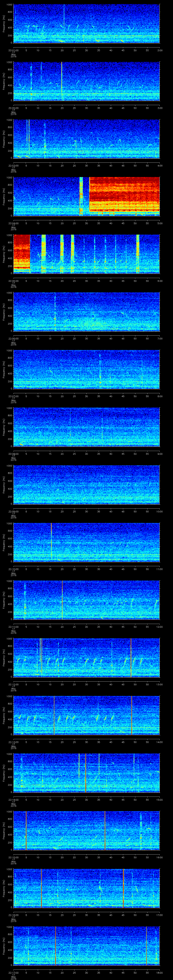Viewport: 173px width, 980px height.
Task: Click the 5:00 end-of-axis label
Action: tap(160, 223)
